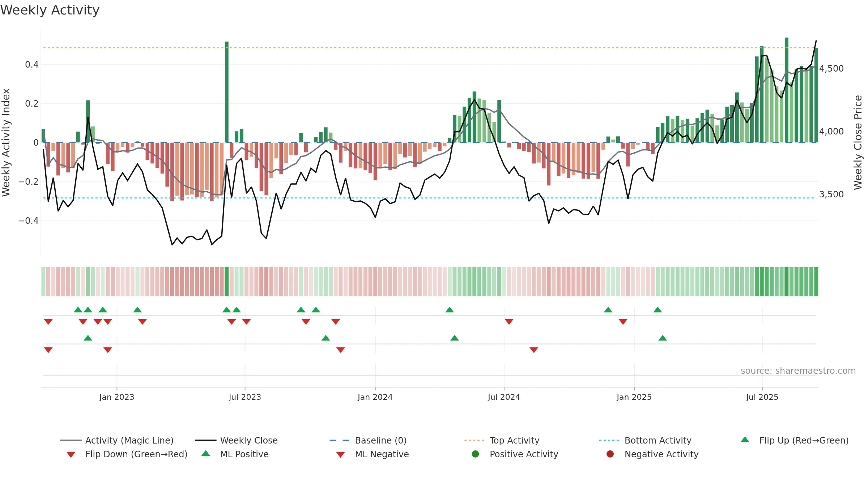This screenshot has height=488, width=868.
Task: Click the Jul 2024 x-axis label
Action: point(504,397)
